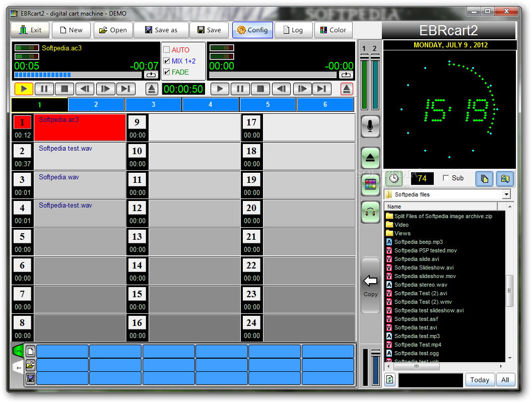
Task: Pause player 1 playback
Action: (x=44, y=89)
